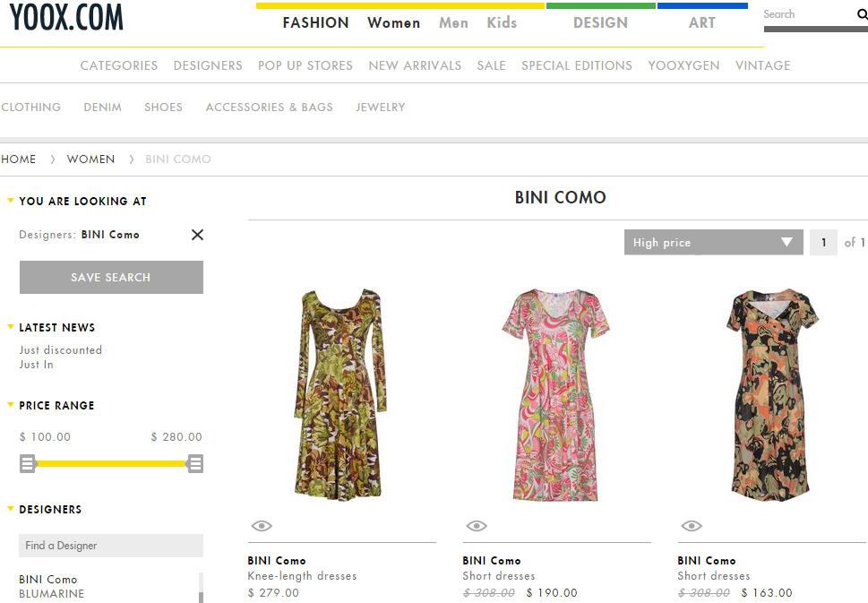The height and width of the screenshot is (603, 868).
Task: Collapse the Price Range section
Action: [10, 405]
